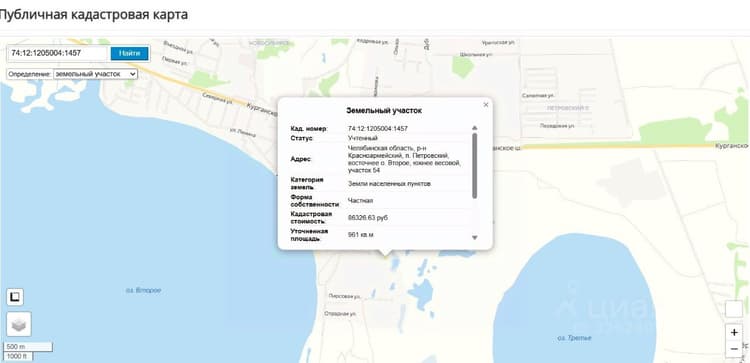Image resolution: width=750 pixels, height=363 pixels.
Task: Zoom out with the minus button
Action: (x=734, y=349)
